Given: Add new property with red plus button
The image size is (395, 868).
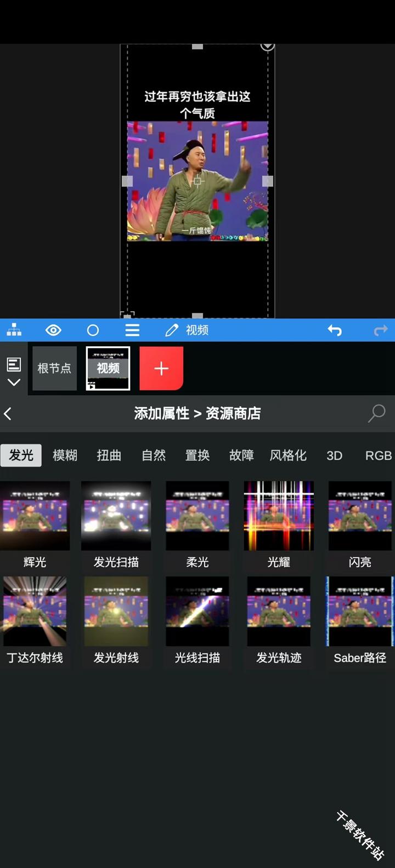Looking at the screenshot, I should click(x=161, y=368).
